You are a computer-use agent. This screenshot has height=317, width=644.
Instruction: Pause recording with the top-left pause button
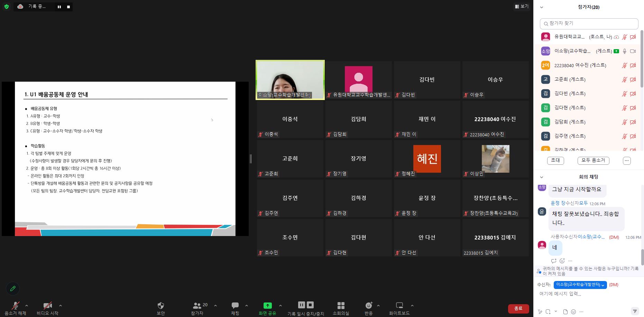click(59, 7)
